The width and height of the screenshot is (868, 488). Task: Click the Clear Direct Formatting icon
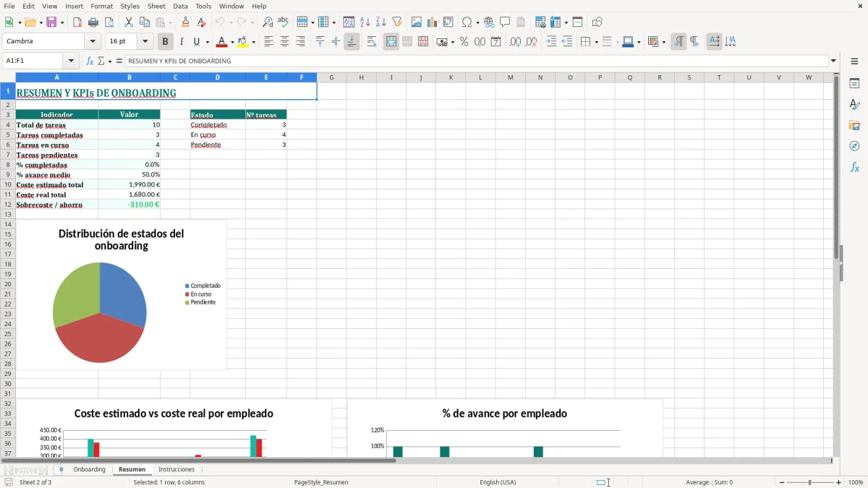[x=201, y=22]
